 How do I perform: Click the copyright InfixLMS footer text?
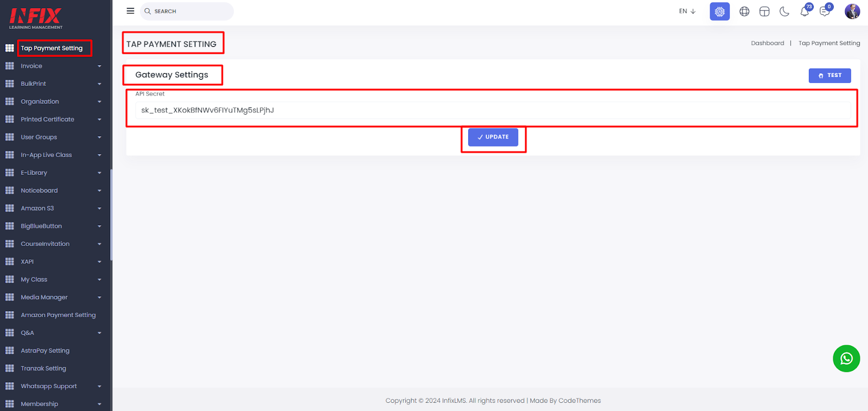493,401
